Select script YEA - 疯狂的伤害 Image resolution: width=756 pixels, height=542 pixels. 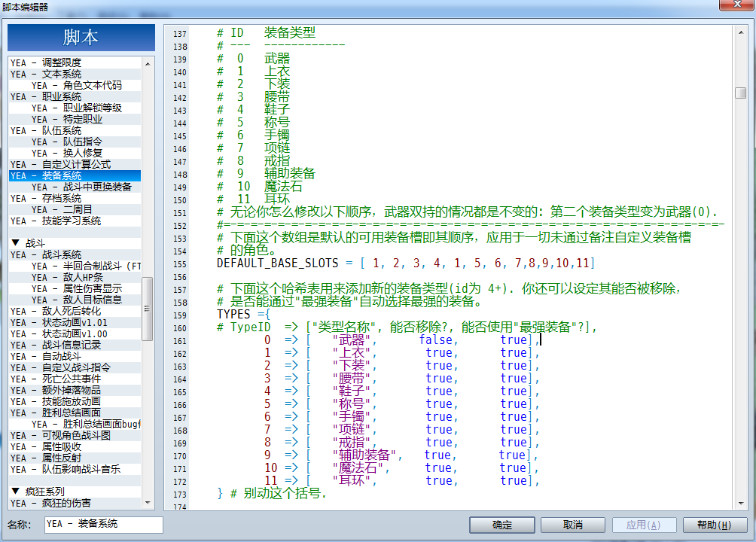75,503
